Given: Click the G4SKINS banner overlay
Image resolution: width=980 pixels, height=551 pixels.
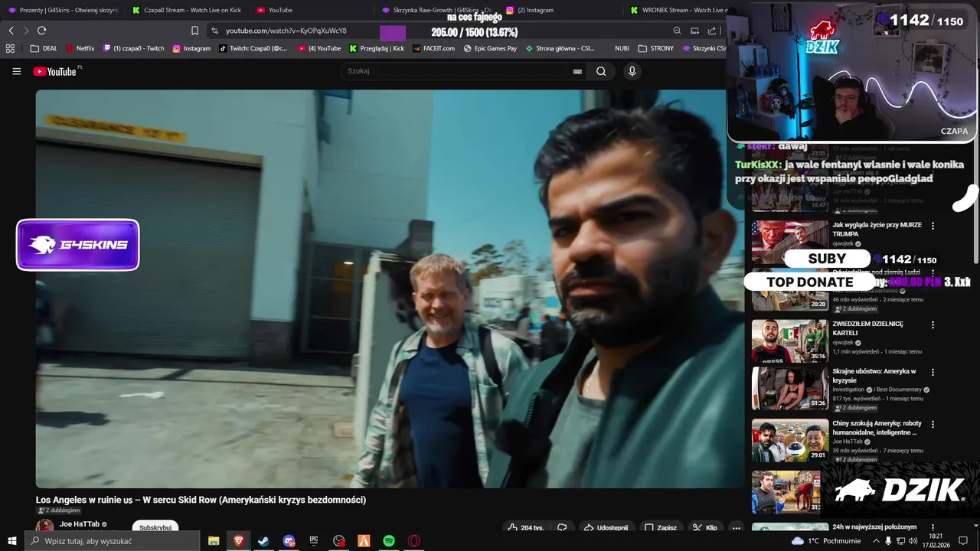Looking at the screenshot, I should pyautogui.click(x=77, y=245).
